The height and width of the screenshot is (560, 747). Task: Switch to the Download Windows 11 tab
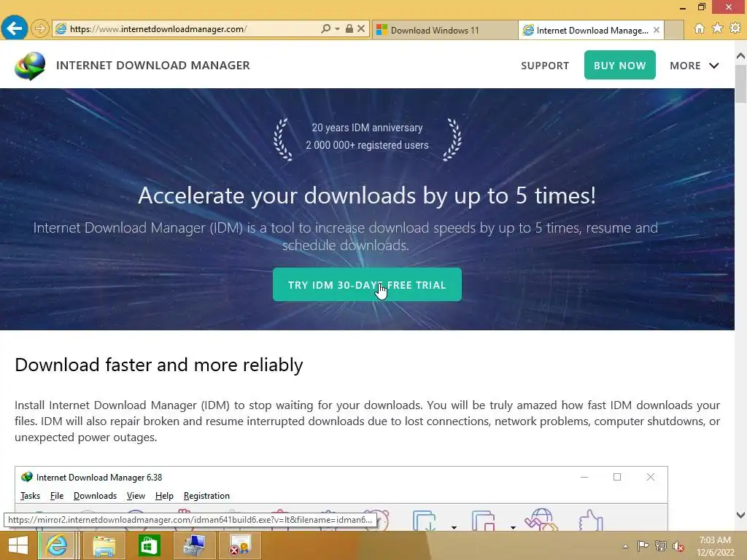pyautogui.click(x=444, y=30)
